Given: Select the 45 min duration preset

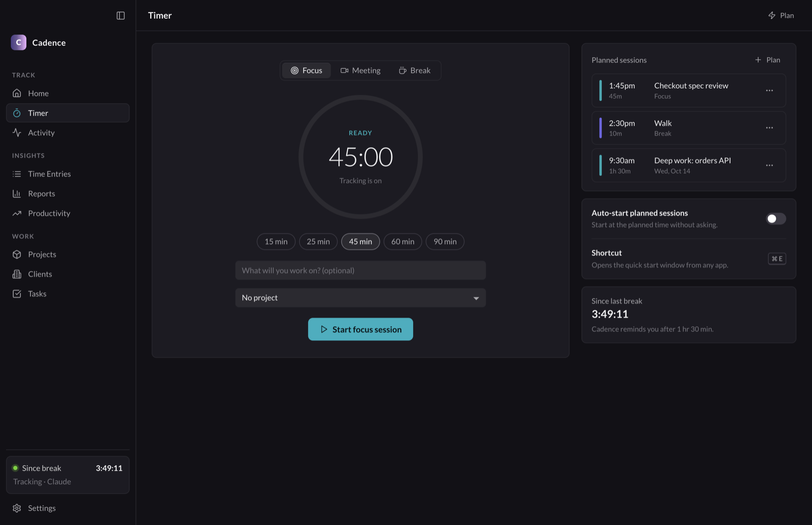Looking at the screenshot, I should (x=360, y=242).
